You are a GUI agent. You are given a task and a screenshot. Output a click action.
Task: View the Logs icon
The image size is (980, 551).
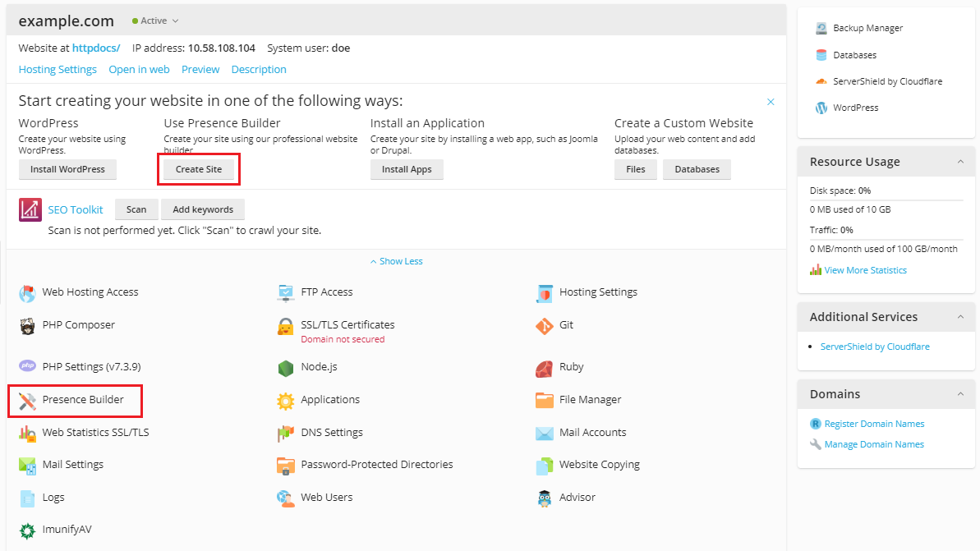[x=27, y=498]
